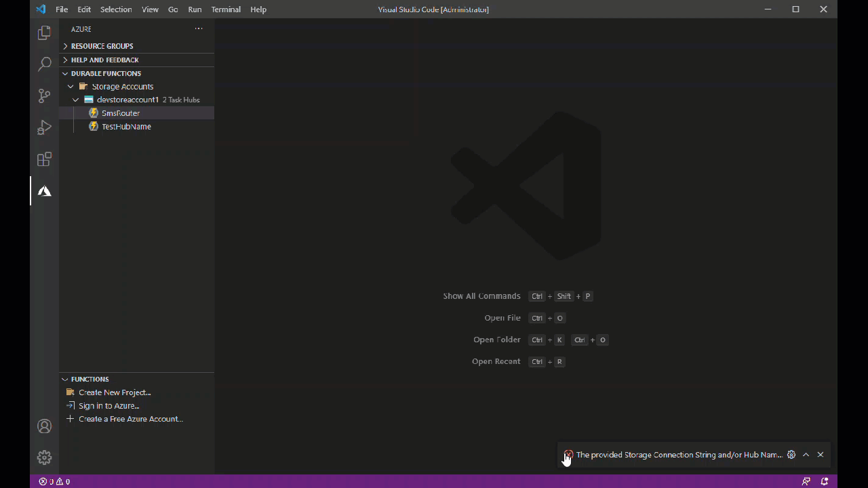The height and width of the screenshot is (488, 868).
Task: Click the '2 Task Hubs' label
Action: 181,100
